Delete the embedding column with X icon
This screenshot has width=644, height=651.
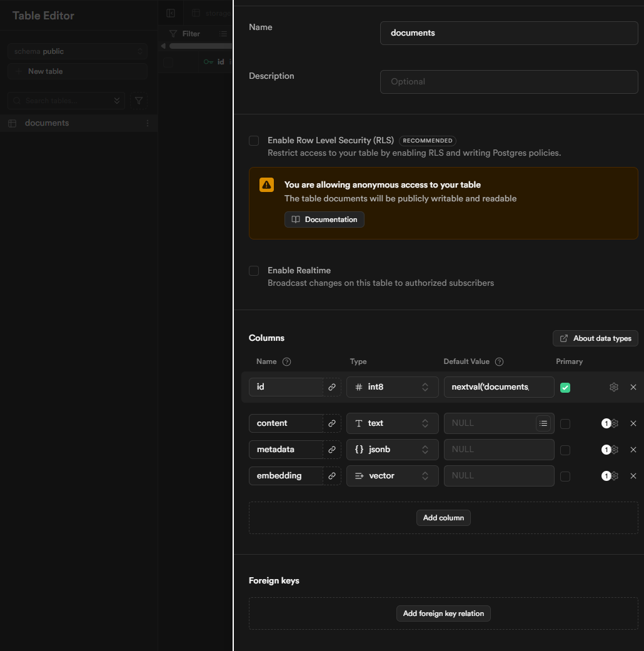pyautogui.click(x=633, y=476)
